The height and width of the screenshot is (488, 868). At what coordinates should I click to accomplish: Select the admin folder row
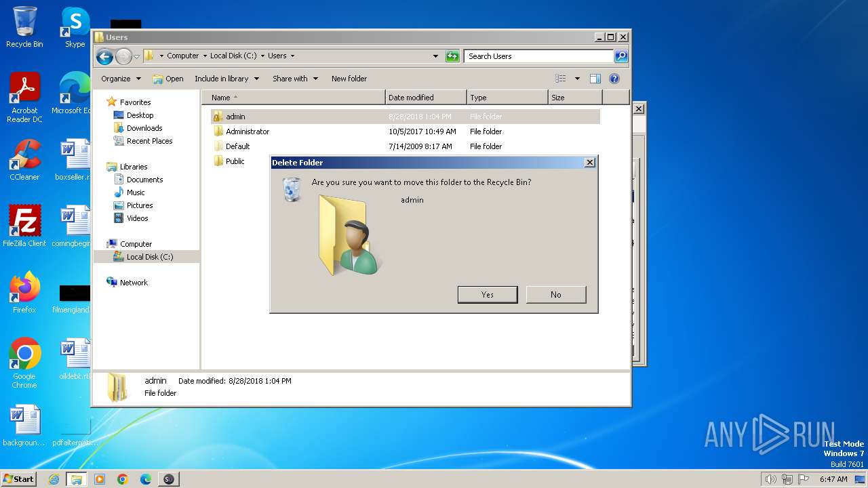click(x=405, y=117)
